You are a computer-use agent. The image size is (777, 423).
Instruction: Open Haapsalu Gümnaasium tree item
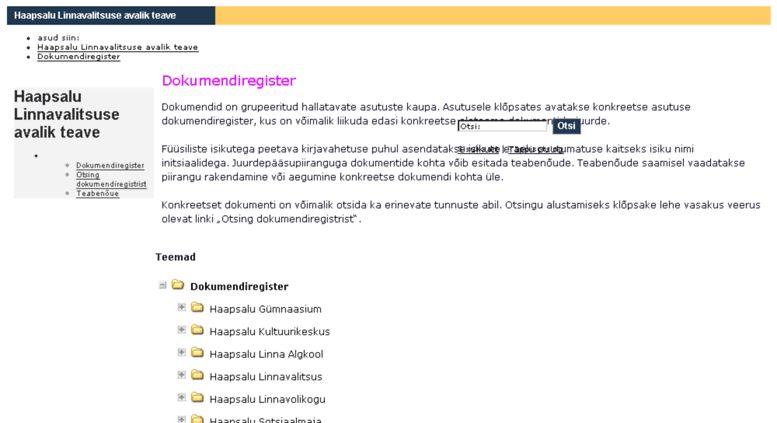click(x=265, y=309)
